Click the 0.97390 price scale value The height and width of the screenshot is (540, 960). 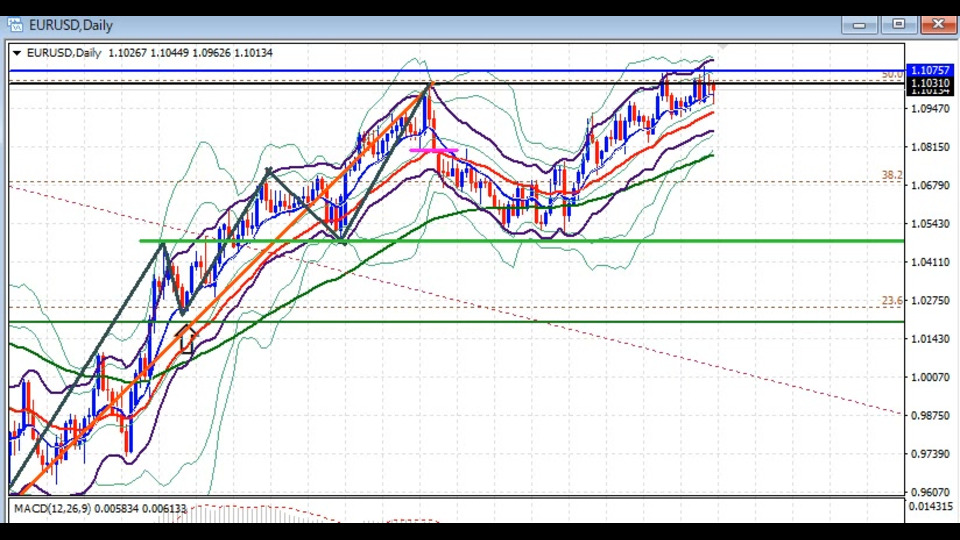tap(930, 454)
